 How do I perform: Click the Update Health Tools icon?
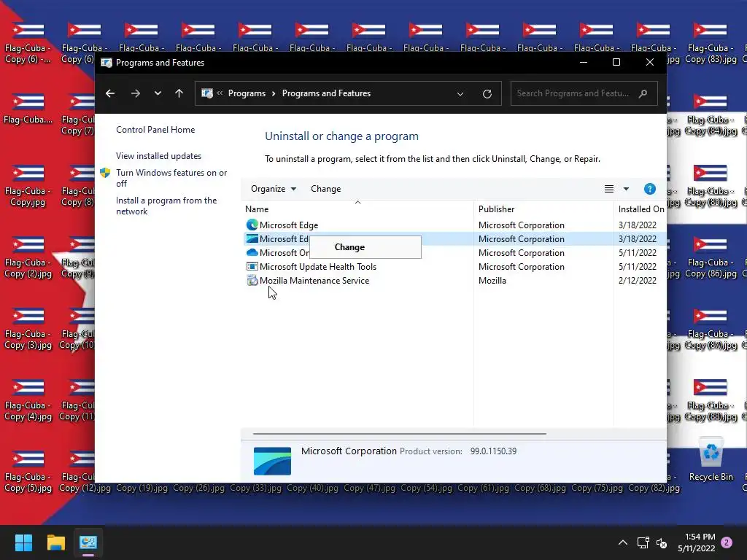click(x=252, y=267)
